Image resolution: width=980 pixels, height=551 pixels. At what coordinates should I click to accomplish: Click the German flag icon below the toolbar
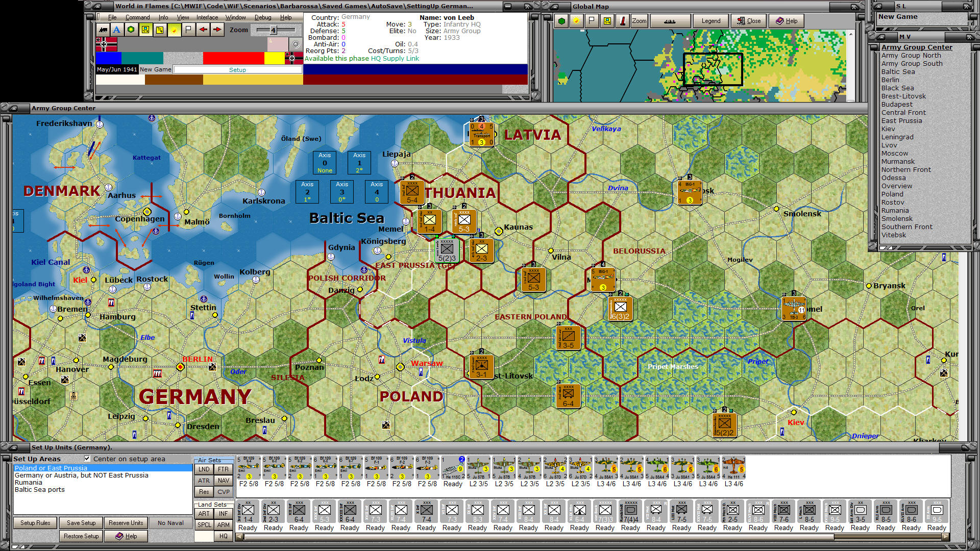[106, 44]
